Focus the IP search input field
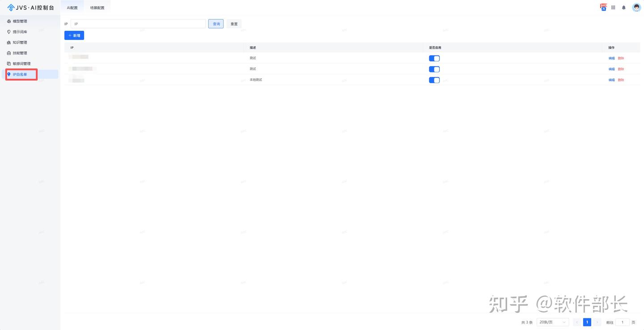 click(x=138, y=24)
